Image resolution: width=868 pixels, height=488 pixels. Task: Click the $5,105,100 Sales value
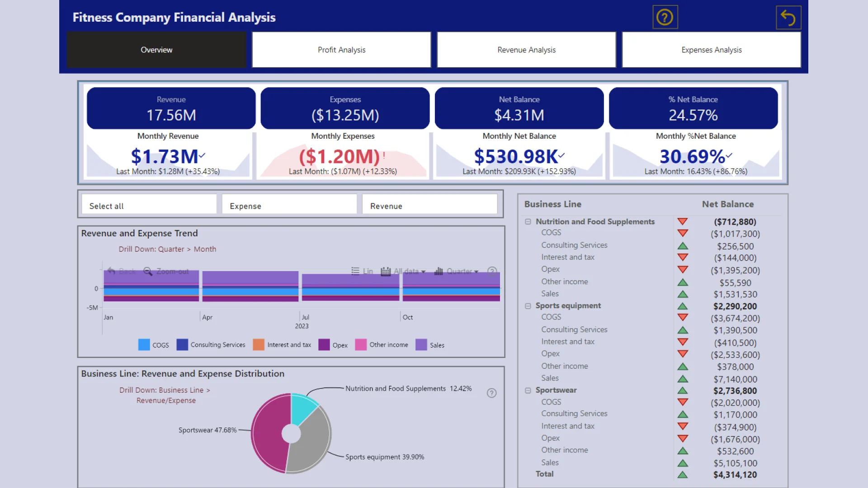coord(735,463)
